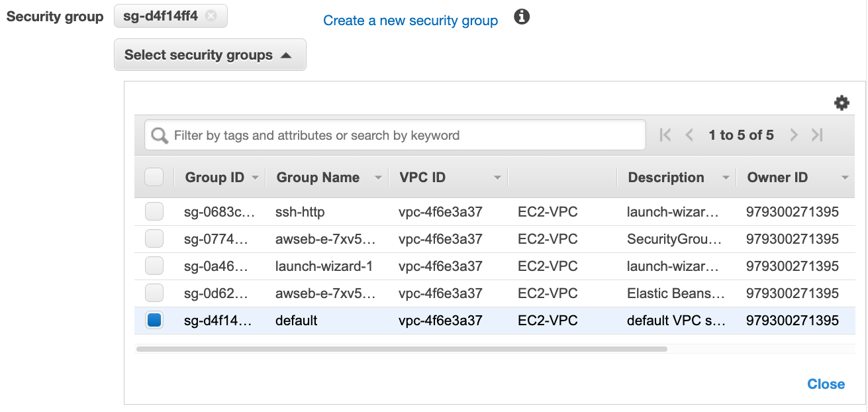
Task: Open the Group Name column dropdown
Action: [377, 177]
